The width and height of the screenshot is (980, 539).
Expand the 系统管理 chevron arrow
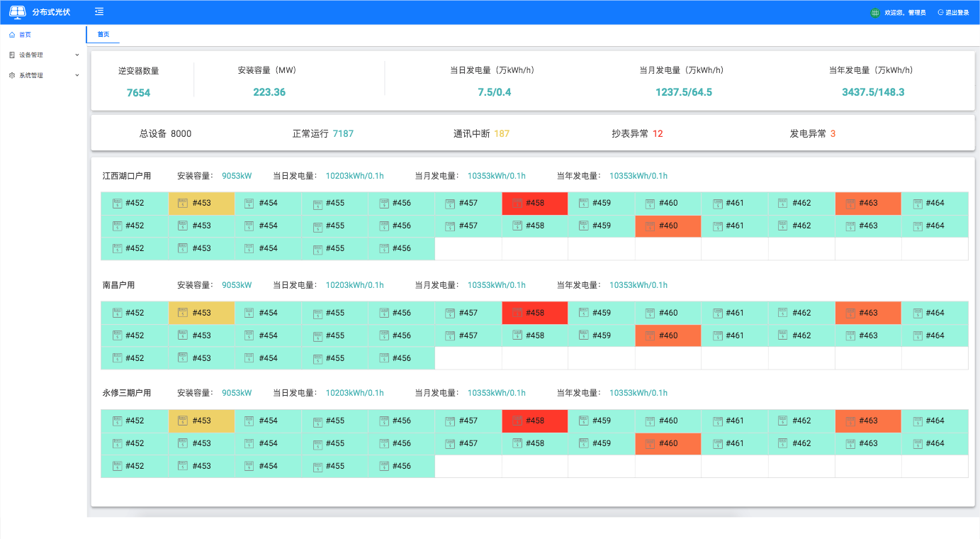77,75
